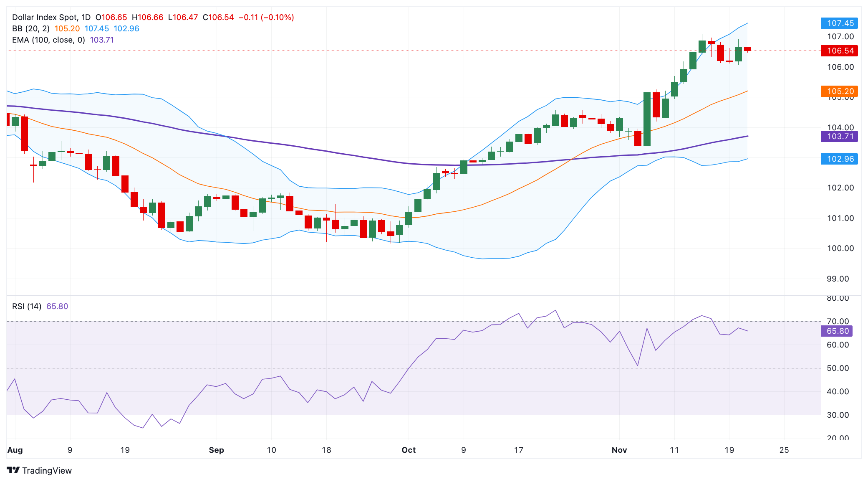This screenshot has width=868, height=482.
Task: Click the 25 date label on time axis
Action: 784,450
